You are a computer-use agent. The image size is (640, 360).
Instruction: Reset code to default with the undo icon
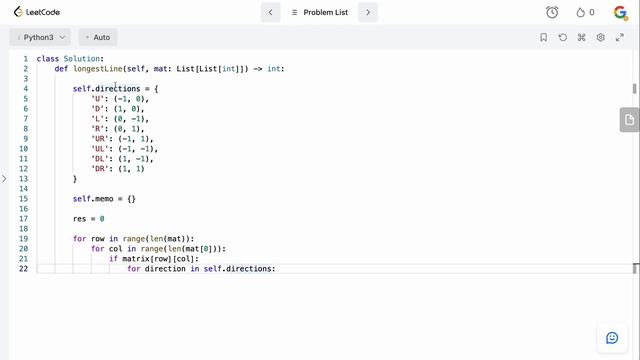click(x=562, y=38)
